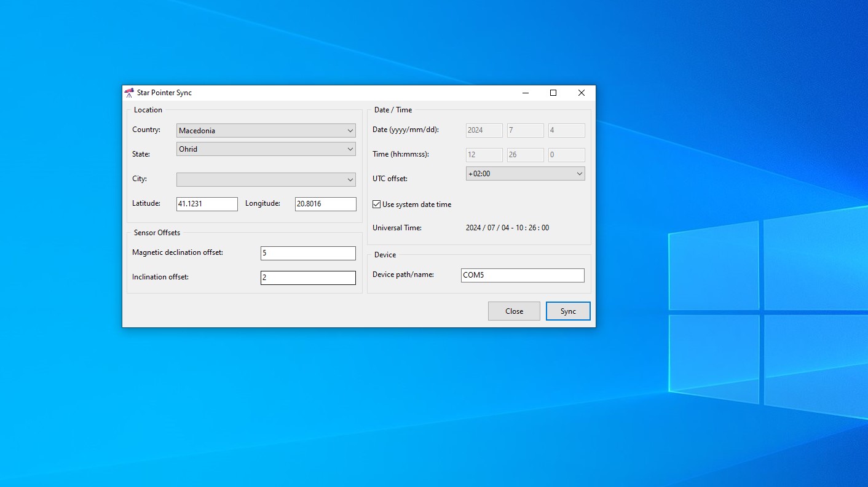
Task: Edit the Magnetic declination offset field
Action: (308, 253)
